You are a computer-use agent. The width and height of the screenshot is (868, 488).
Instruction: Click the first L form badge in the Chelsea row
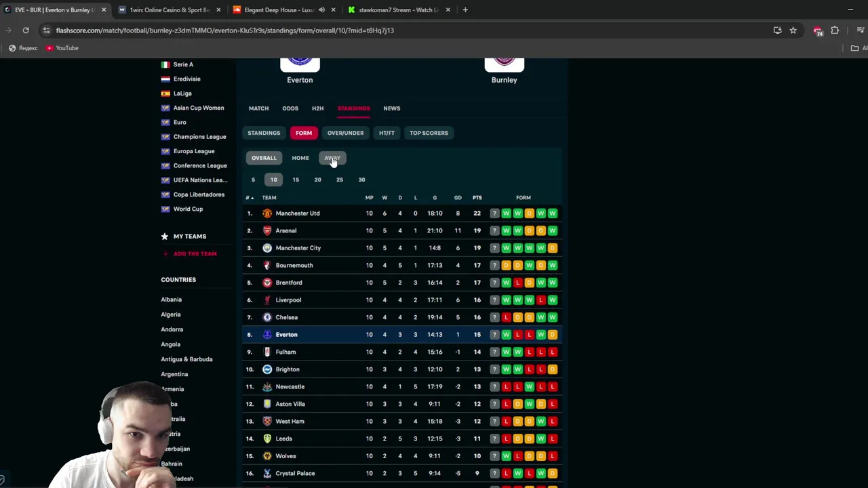pos(506,317)
